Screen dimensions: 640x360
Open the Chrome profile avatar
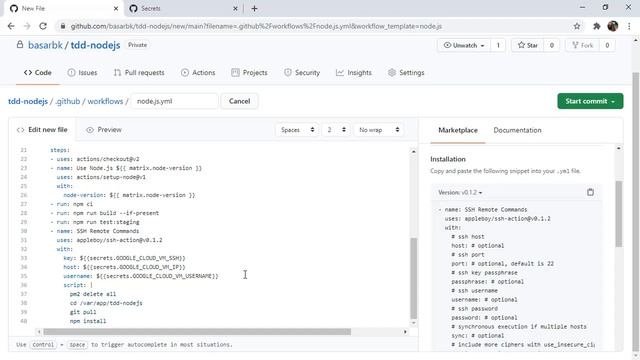tap(612, 26)
